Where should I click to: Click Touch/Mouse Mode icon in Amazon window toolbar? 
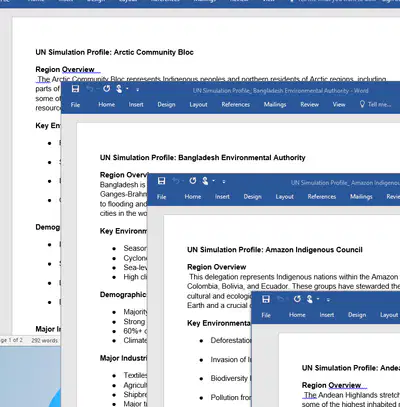pos(205,181)
